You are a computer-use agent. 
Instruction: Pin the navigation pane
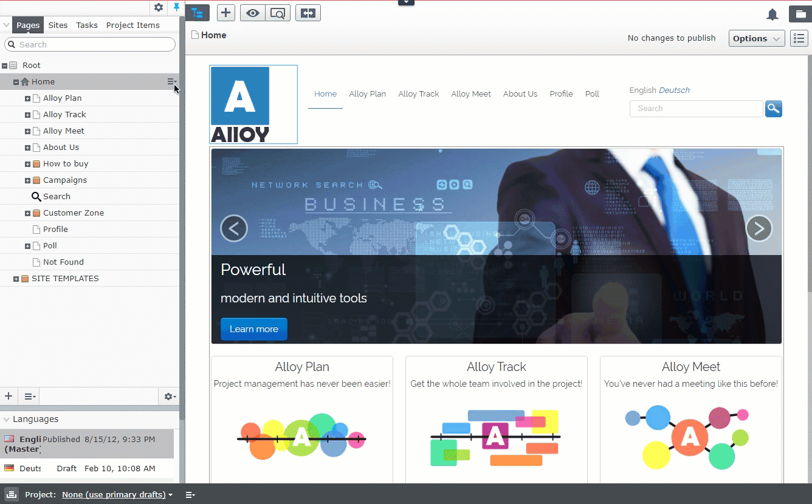click(x=176, y=7)
